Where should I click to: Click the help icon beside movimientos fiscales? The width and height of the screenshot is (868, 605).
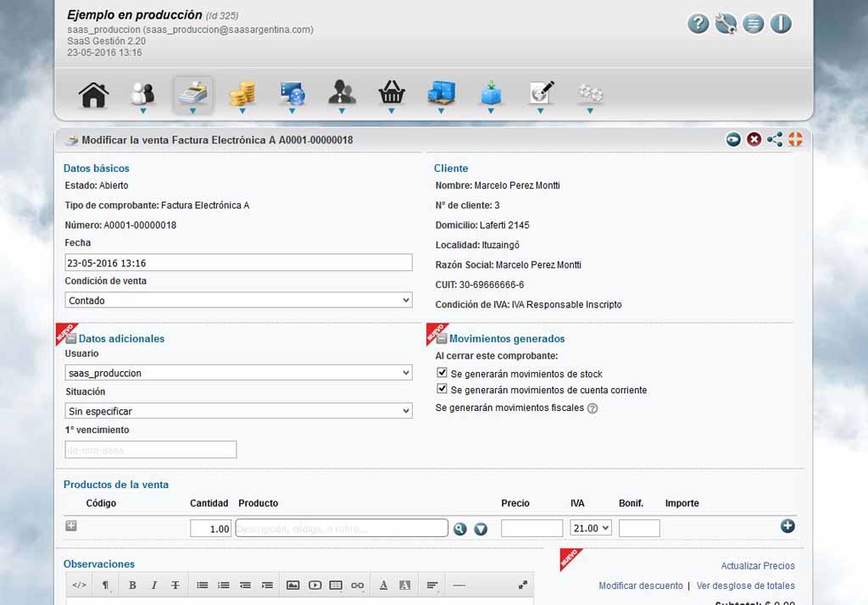click(x=593, y=408)
